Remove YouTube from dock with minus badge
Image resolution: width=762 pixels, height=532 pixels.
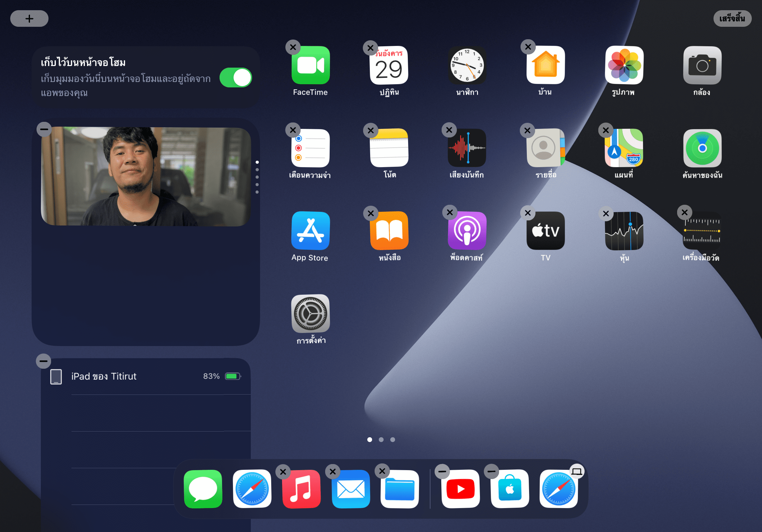click(442, 471)
